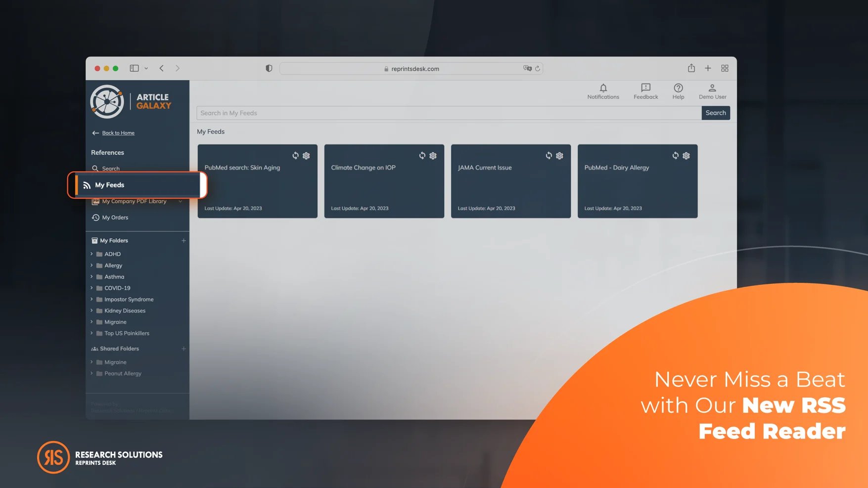Open settings gear on PubMed - Dairy Allergy
The width and height of the screenshot is (868, 488).
tap(686, 156)
